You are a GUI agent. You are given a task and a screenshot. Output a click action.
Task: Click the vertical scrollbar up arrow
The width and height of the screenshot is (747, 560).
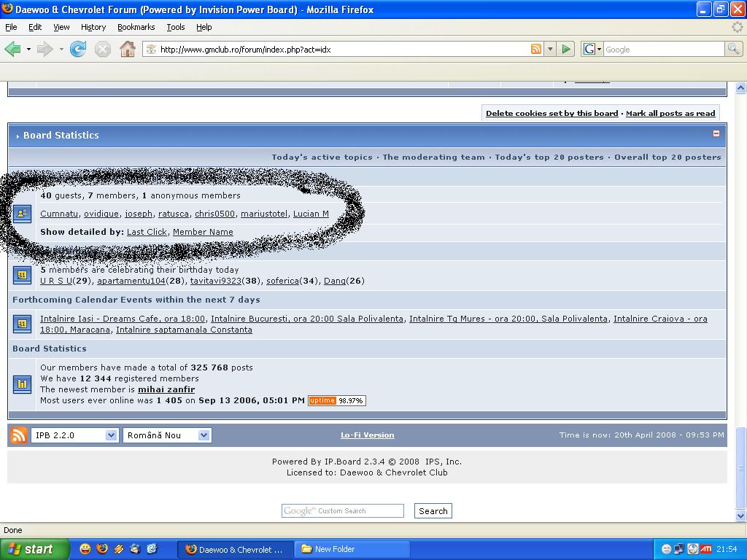point(741,87)
